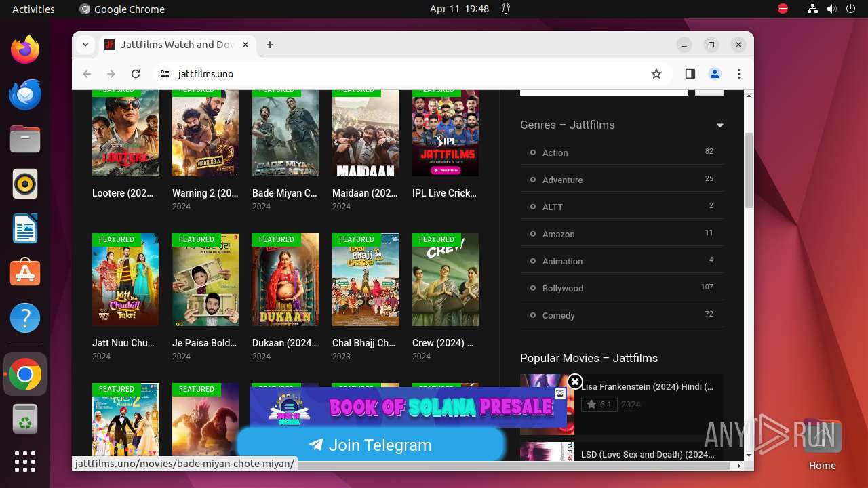Reload the page with the refresh icon
The height and width of the screenshot is (488, 868).
click(x=136, y=74)
